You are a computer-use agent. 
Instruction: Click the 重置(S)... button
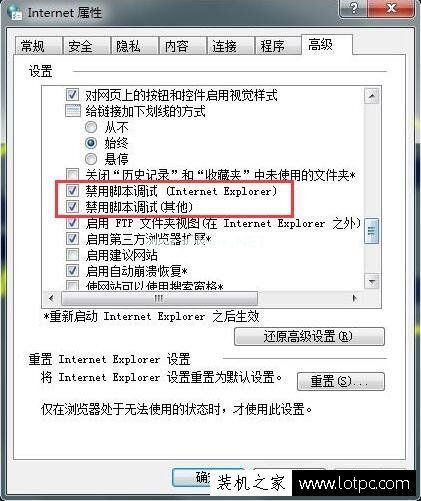[340, 381]
